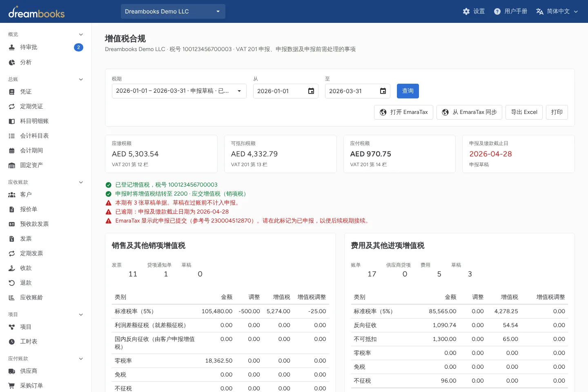Click the 从 EmaraTax 同步 button
Screen dimensions: 588x392
(x=470, y=112)
